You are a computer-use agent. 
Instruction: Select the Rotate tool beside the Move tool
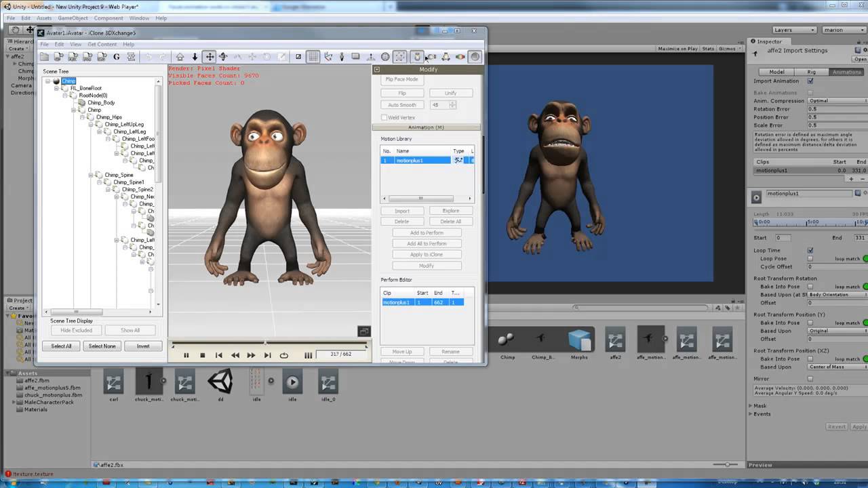pyautogui.click(x=223, y=57)
